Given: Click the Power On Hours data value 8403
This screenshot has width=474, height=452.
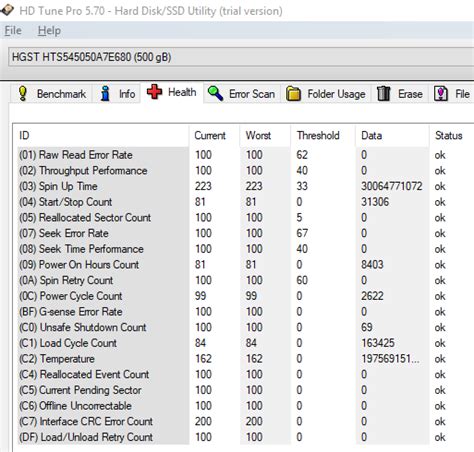Looking at the screenshot, I should [372, 264].
